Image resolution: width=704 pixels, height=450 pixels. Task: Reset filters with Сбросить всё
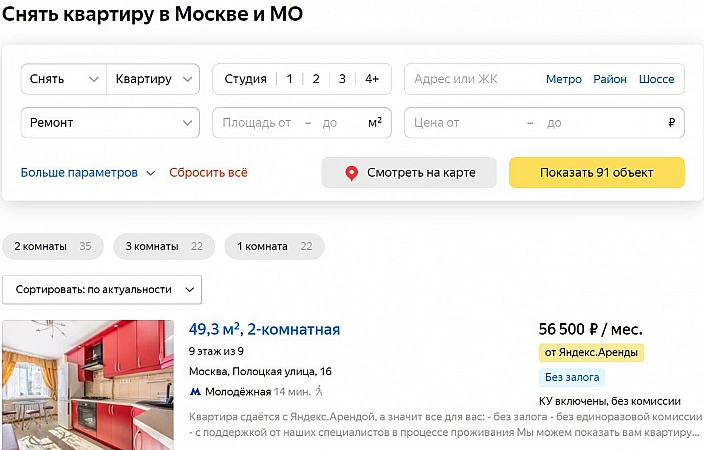click(208, 172)
